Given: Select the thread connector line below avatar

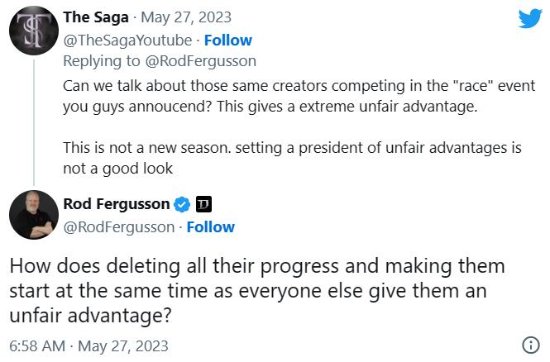Looking at the screenshot, I should click(34, 122).
